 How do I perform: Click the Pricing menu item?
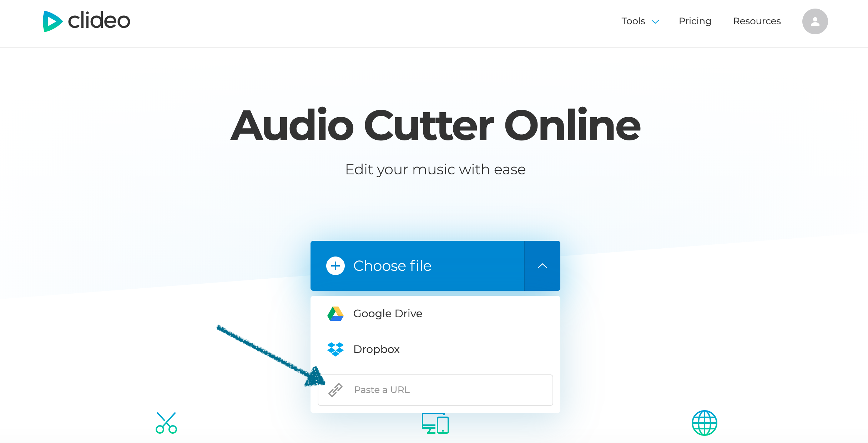coord(695,21)
